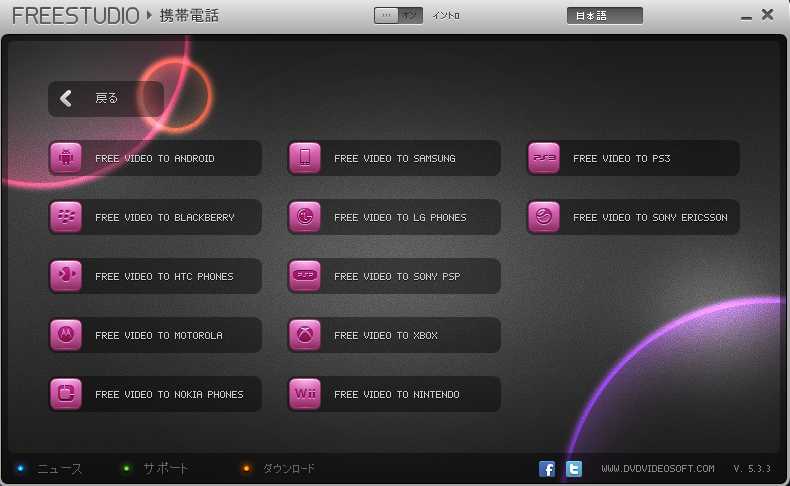Open the サポート support section
790x486 pixels.
(x=165, y=469)
